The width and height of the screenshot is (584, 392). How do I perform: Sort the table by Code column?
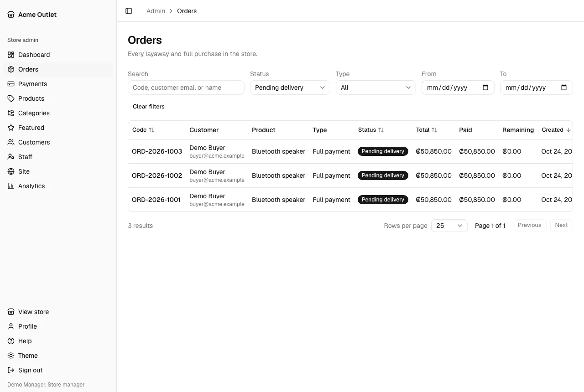(143, 130)
